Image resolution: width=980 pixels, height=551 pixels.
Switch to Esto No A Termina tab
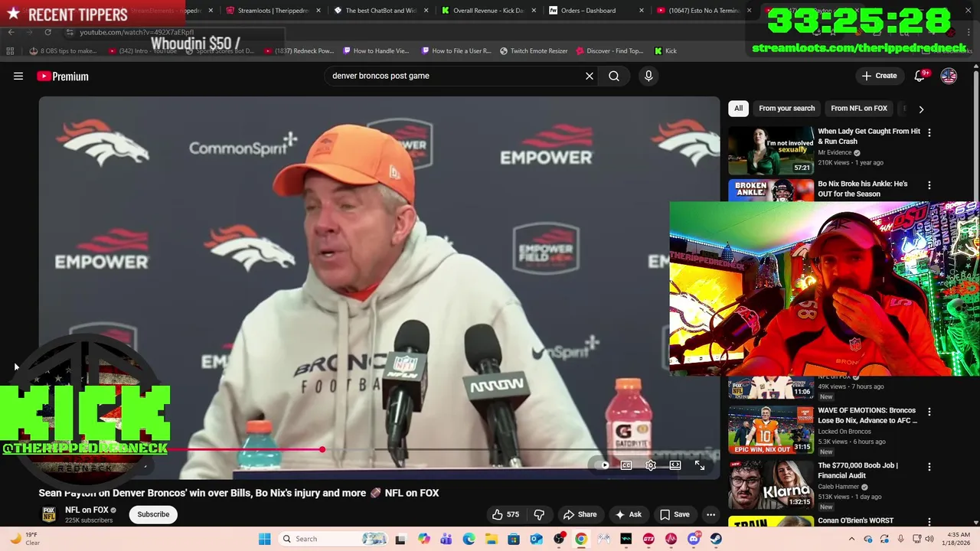703,11
